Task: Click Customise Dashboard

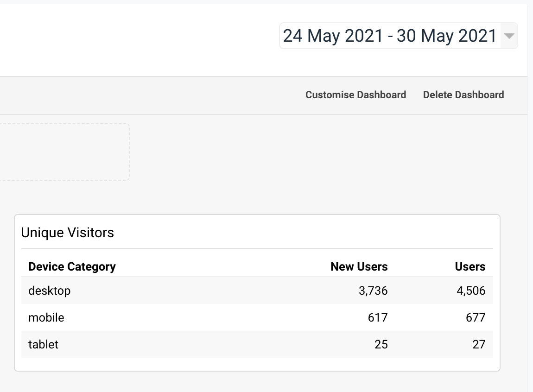Action: [355, 95]
